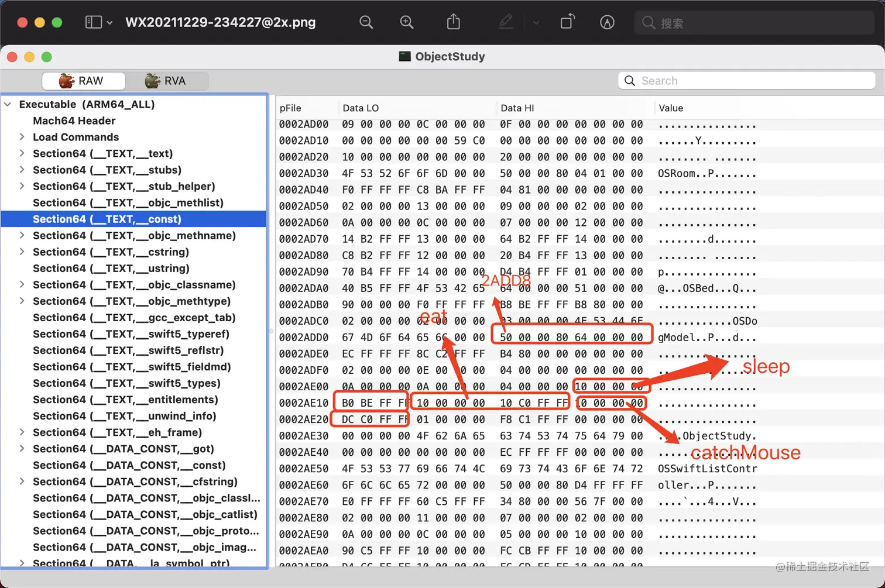
Task: Select the Markup pencil tool
Action: 506,22
